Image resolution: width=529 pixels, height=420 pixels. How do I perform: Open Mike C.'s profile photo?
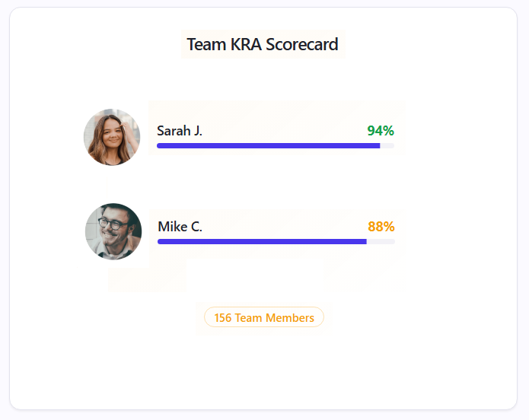point(113,231)
